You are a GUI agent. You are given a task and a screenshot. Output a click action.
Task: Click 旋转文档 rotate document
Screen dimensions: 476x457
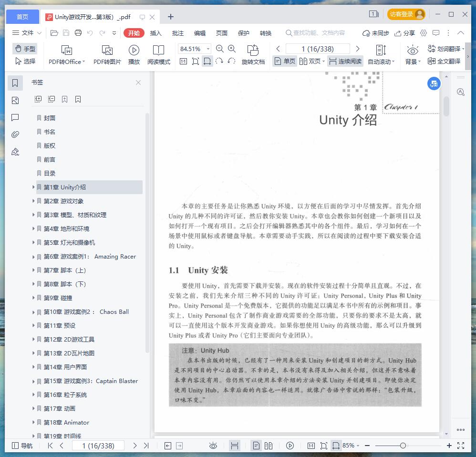click(x=253, y=55)
